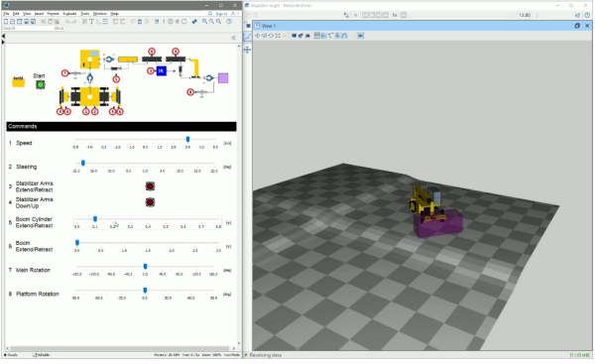
Task: Open the Tools menu
Action: point(84,14)
